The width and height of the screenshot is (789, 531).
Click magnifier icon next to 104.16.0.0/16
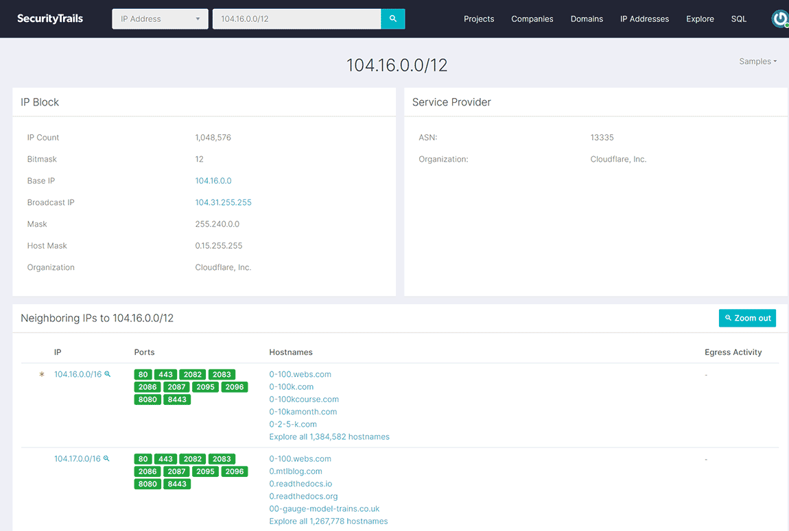pos(107,374)
